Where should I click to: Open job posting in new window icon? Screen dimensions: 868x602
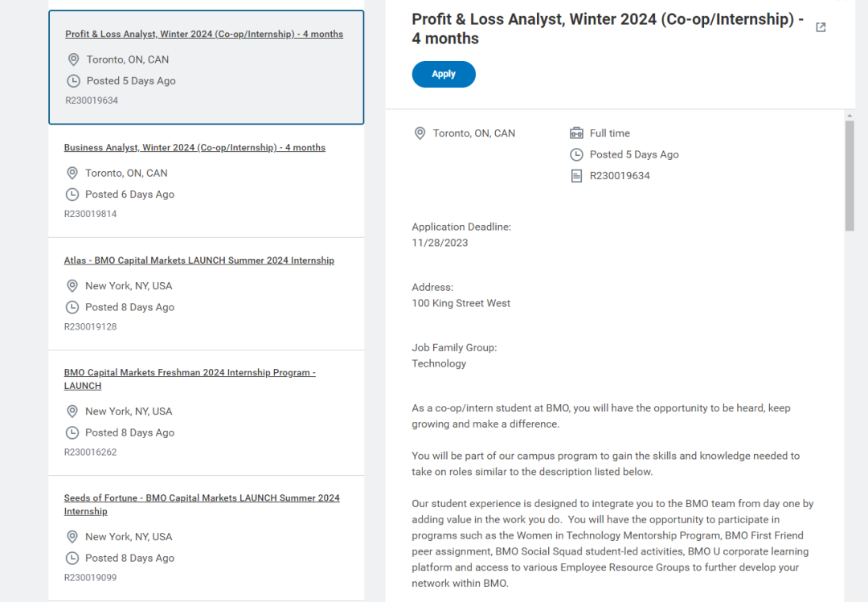pos(821,27)
